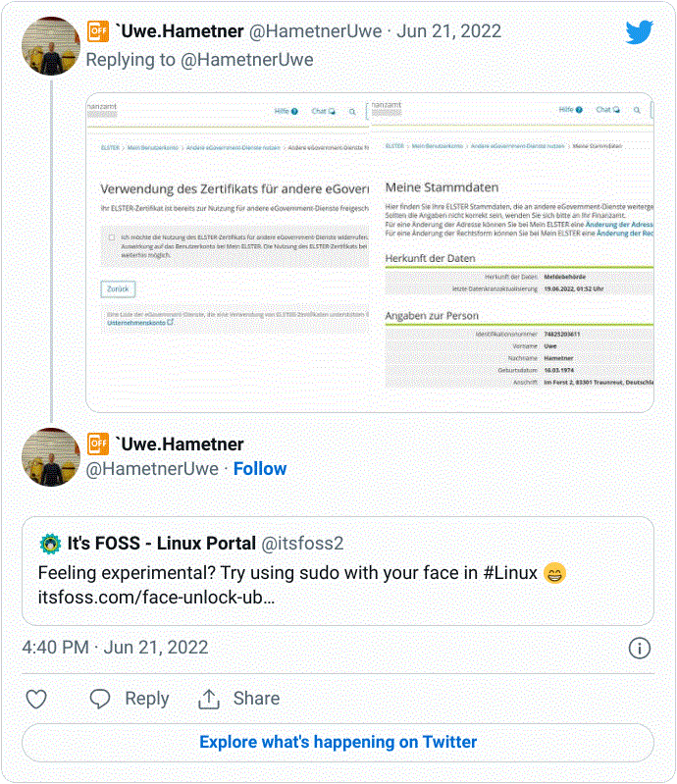Click the orange OFF badge beside lower Uwe.Hametner
Screen dimensions: 677x784
[x=98, y=444]
